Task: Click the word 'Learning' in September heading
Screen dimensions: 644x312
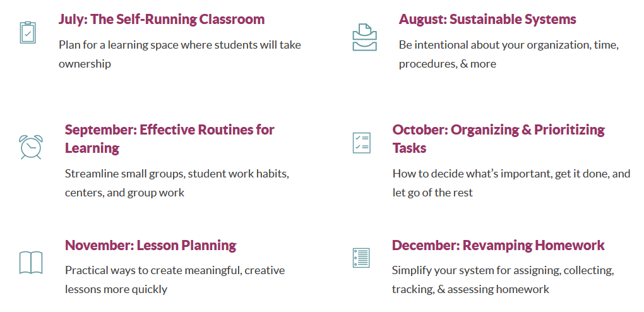Action: [x=92, y=148]
